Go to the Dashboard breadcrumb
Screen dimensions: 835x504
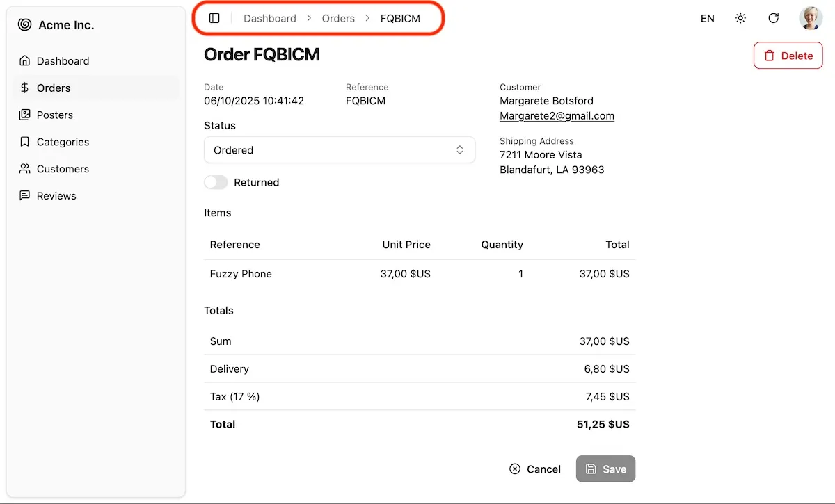[269, 18]
